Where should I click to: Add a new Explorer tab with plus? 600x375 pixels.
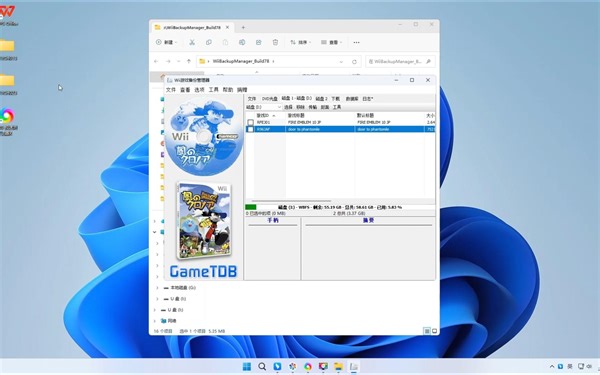tap(243, 28)
